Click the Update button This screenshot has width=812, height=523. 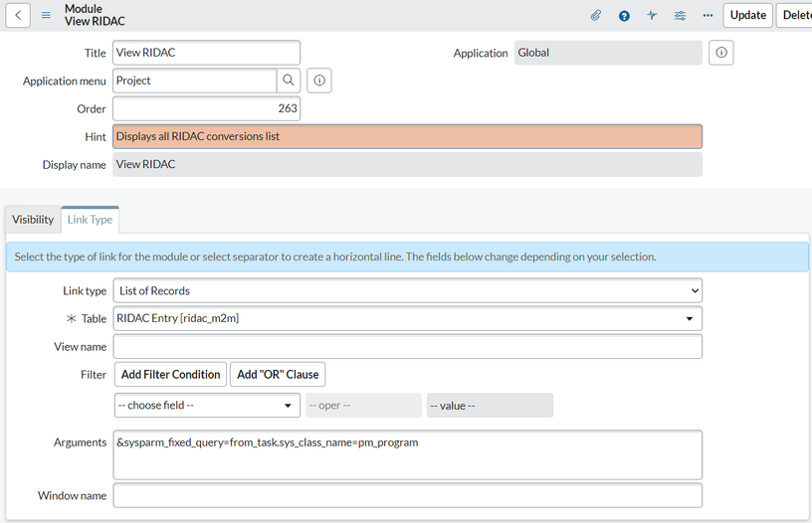(747, 15)
